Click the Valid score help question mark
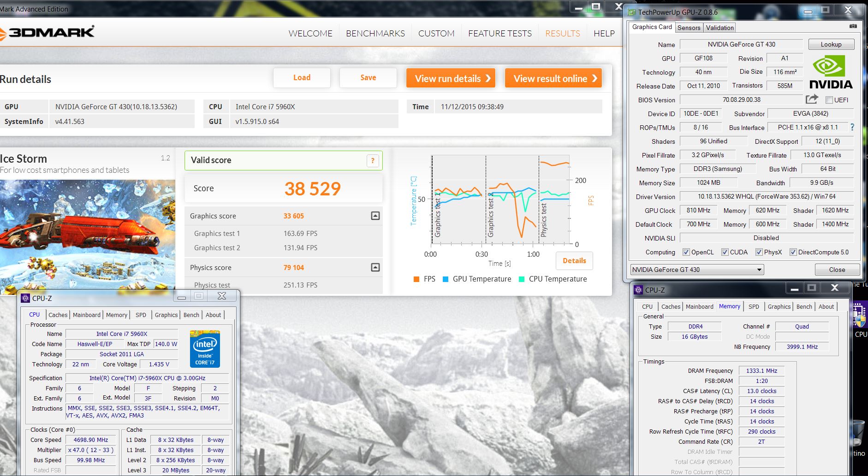This screenshot has height=476, width=868. 373,160
